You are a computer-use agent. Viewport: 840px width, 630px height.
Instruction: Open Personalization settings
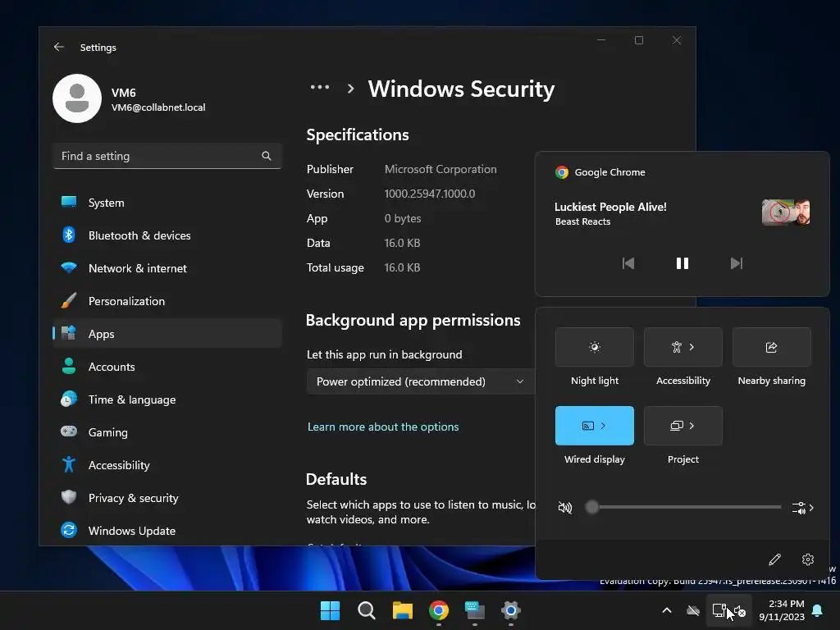pyautogui.click(x=167, y=301)
